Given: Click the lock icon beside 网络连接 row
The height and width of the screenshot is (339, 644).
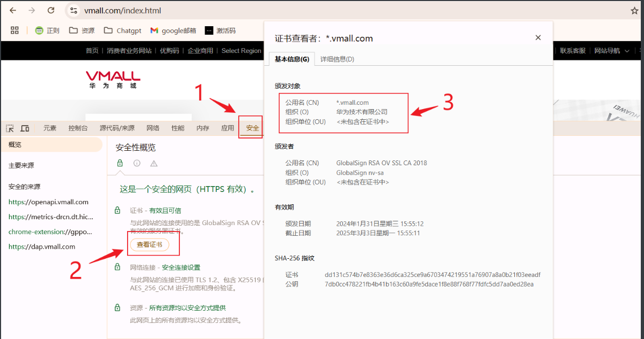Looking at the screenshot, I should click(x=117, y=267).
